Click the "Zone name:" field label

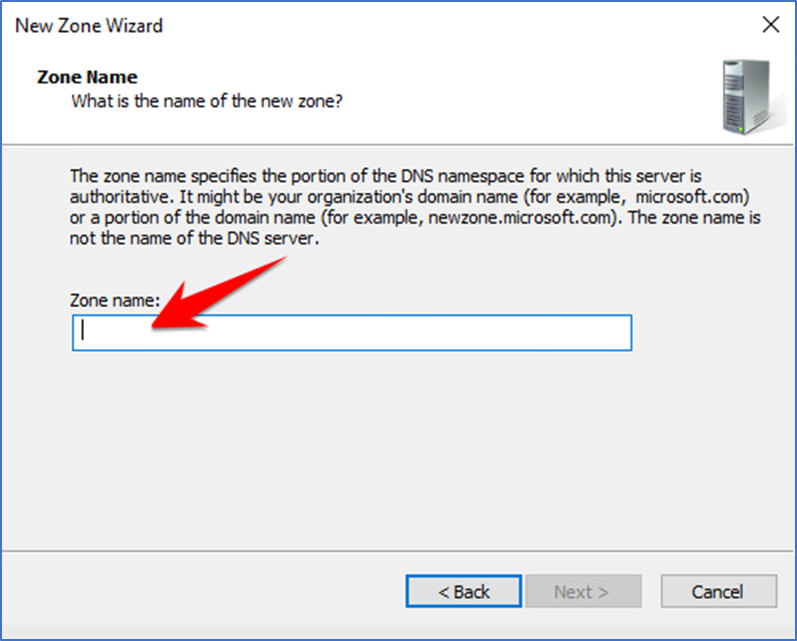tap(115, 300)
